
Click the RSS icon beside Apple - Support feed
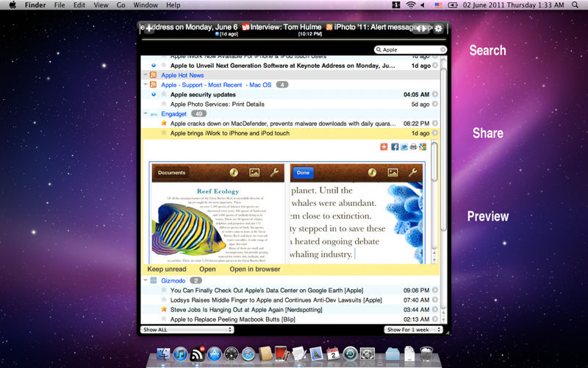(x=153, y=85)
